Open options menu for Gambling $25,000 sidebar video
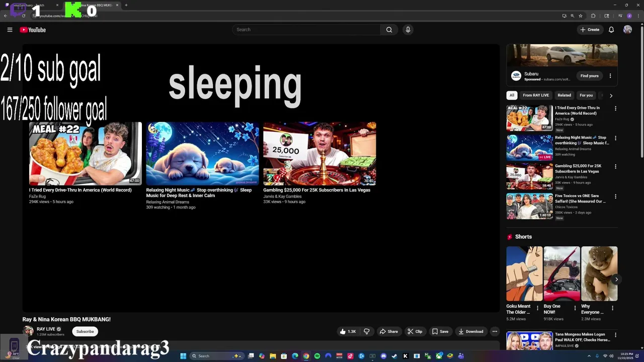 click(x=615, y=166)
